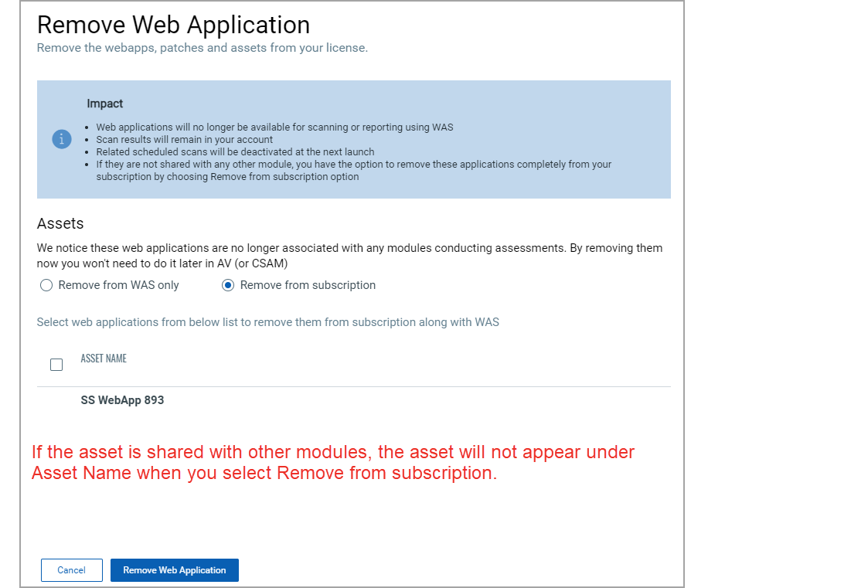Confirm removal by clicking Remove Web Application
868x588 pixels.
click(174, 569)
